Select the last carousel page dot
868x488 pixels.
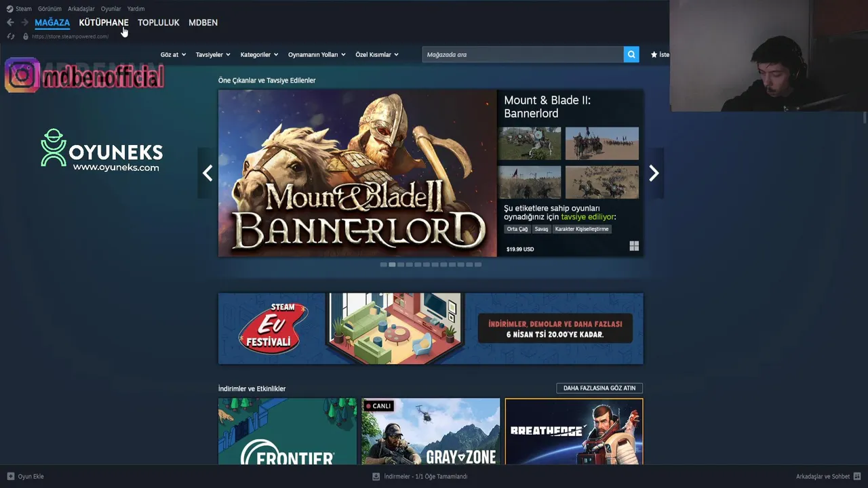(x=478, y=264)
